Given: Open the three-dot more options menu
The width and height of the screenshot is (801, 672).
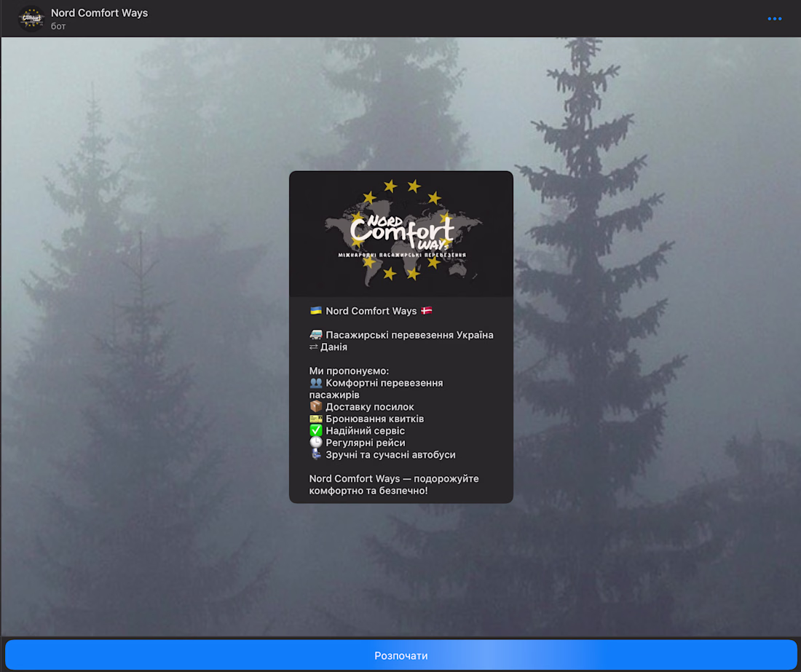Looking at the screenshot, I should (774, 19).
